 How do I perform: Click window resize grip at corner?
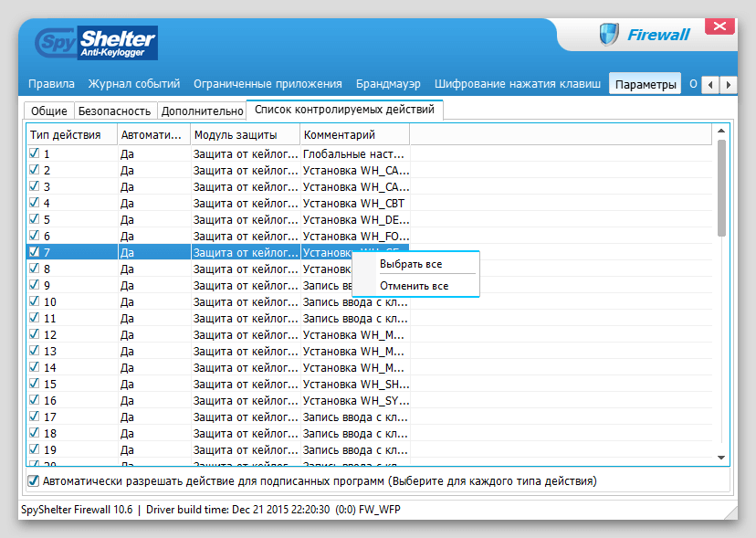[731, 513]
